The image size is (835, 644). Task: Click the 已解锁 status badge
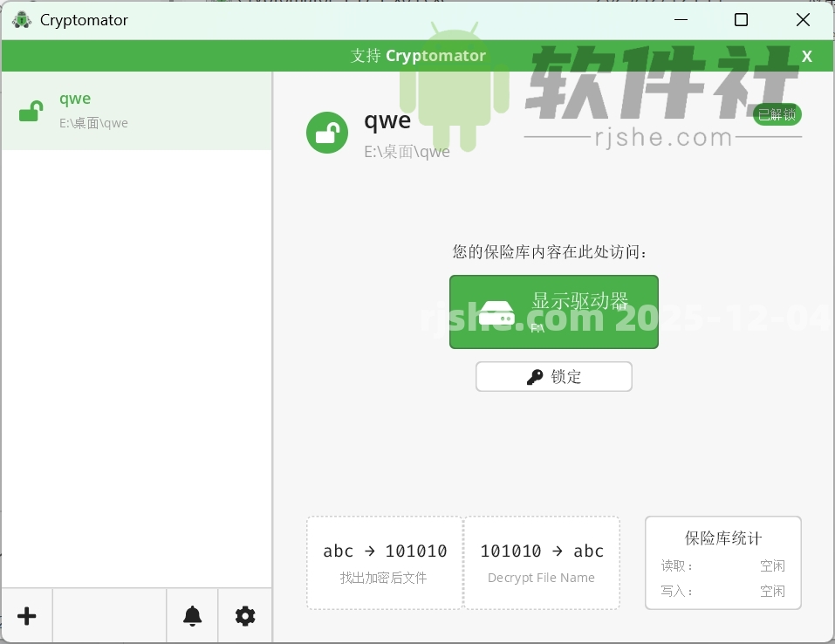pos(777,113)
